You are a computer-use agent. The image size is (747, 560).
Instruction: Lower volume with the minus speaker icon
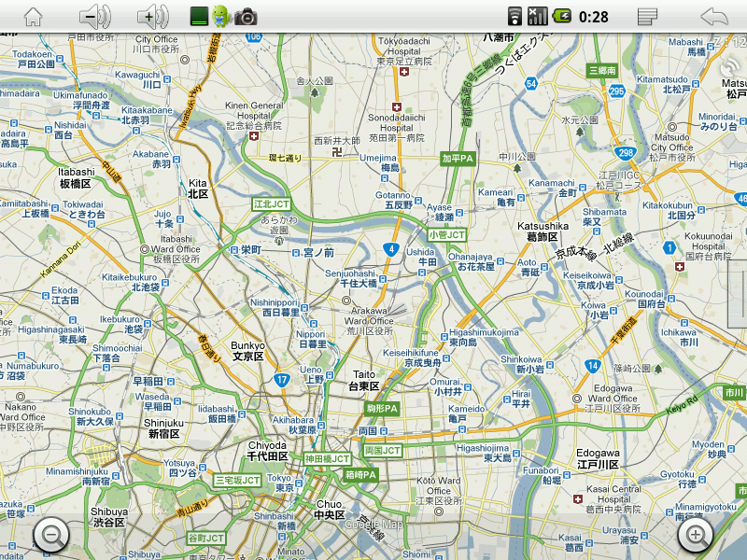click(94, 17)
